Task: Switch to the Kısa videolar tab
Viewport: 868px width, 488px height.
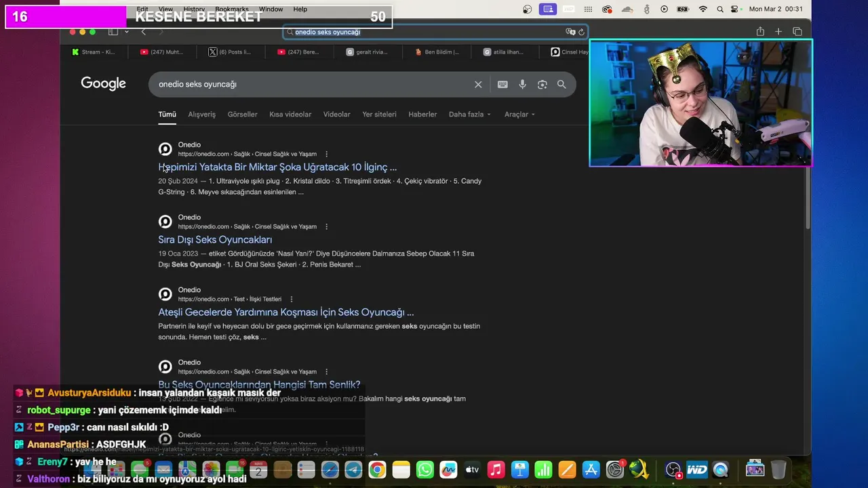Action: [x=290, y=115]
